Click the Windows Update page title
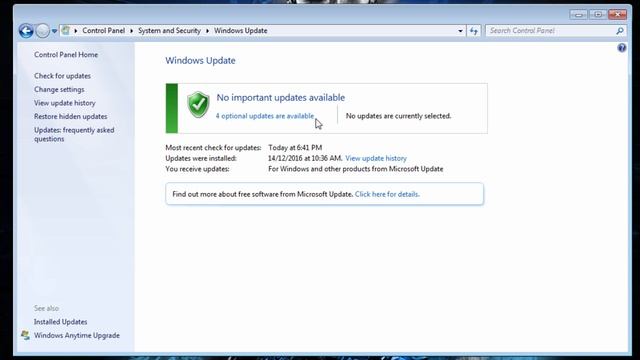The width and height of the screenshot is (640, 360). [x=200, y=60]
